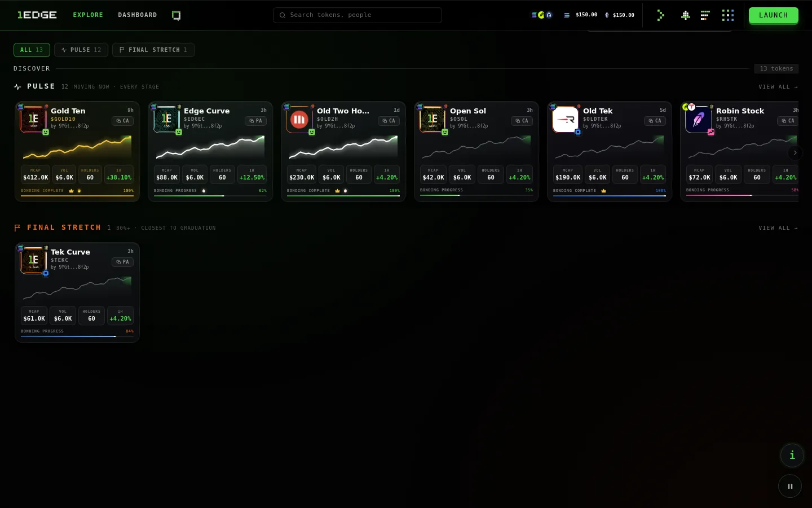Copy CA on Gold Ten card
812x508 pixels.
(122, 121)
